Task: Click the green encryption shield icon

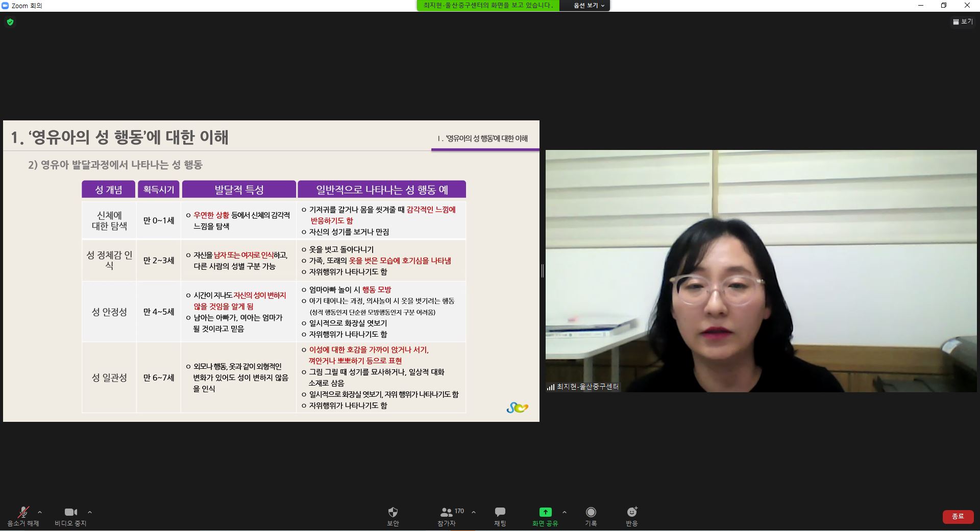Action: pyautogui.click(x=10, y=22)
